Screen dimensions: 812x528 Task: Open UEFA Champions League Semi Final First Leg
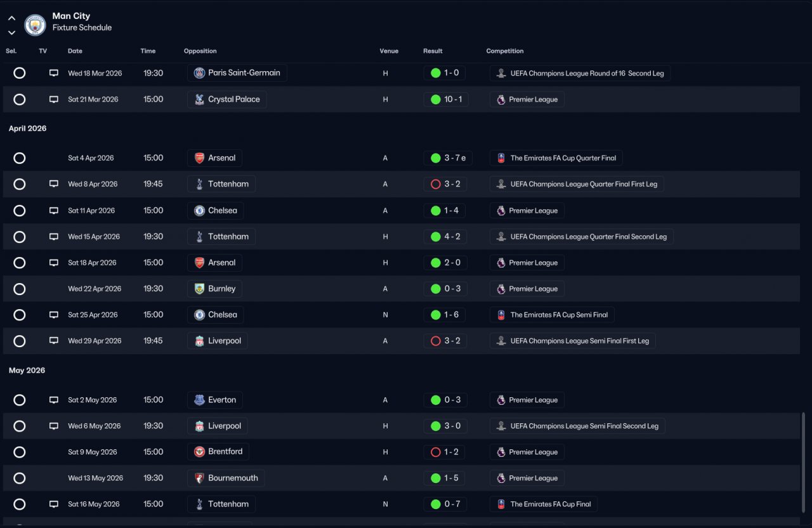(x=579, y=341)
